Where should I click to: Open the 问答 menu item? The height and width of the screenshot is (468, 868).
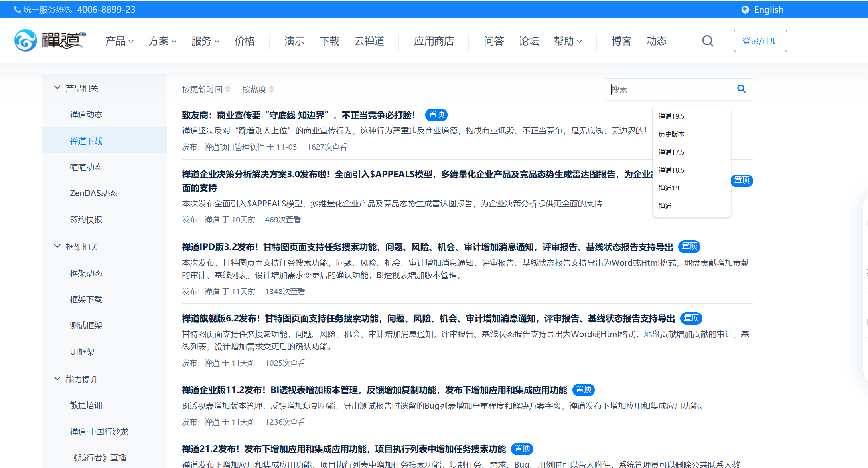tap(494, 41)
